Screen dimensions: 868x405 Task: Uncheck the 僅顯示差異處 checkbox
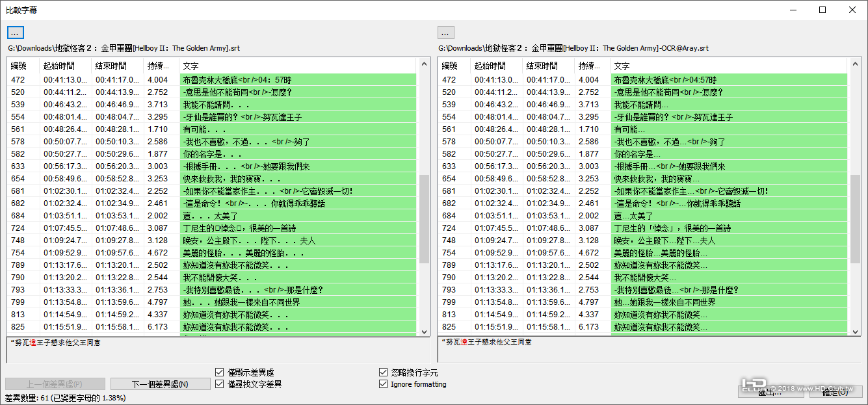point(220,372)
